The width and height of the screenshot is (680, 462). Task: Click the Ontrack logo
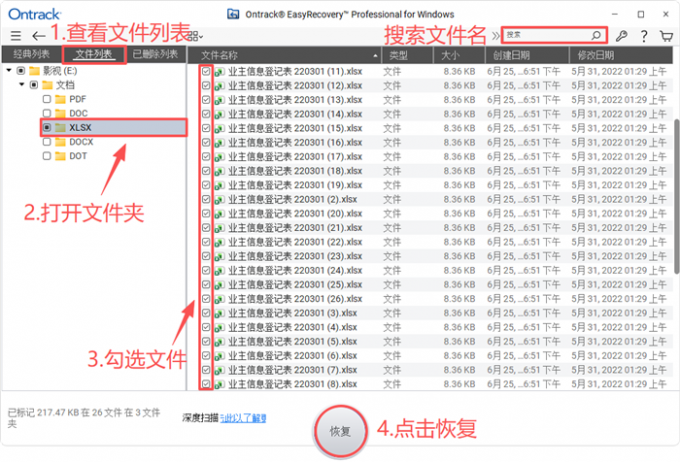pyautogui.click(x=35, y=14)
